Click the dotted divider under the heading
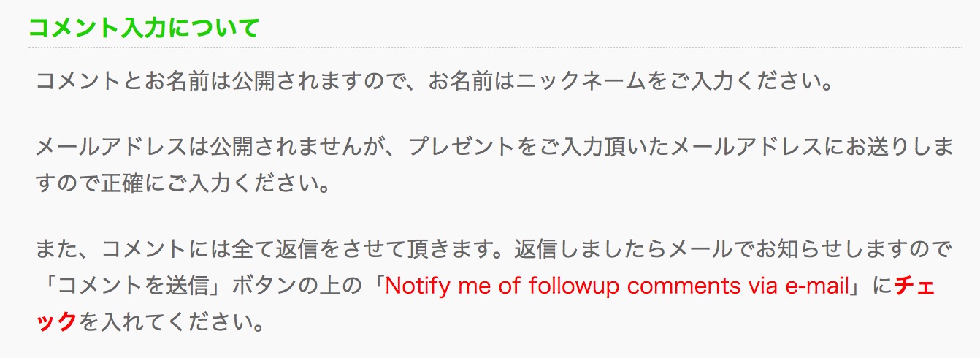Viewport: 980px width, 358px height. coord(494,47)
